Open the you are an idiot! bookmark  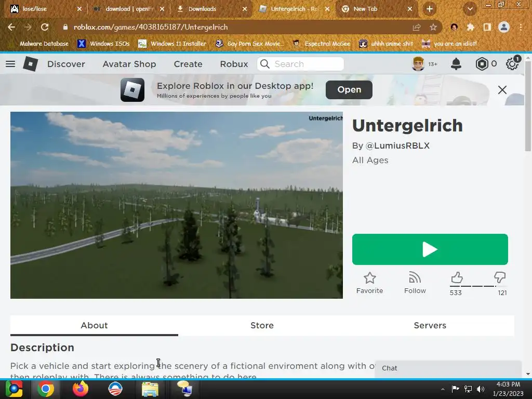click(x=449, y=44)
